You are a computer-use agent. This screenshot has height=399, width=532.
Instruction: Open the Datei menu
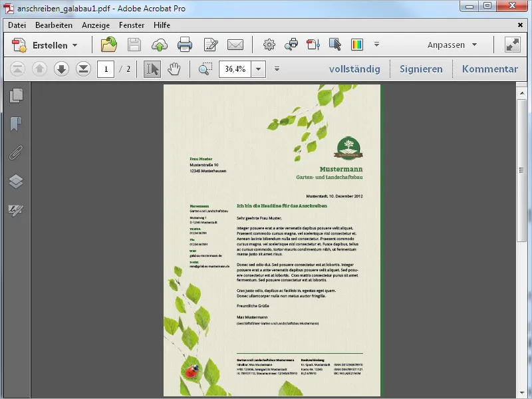click(17, 25)
